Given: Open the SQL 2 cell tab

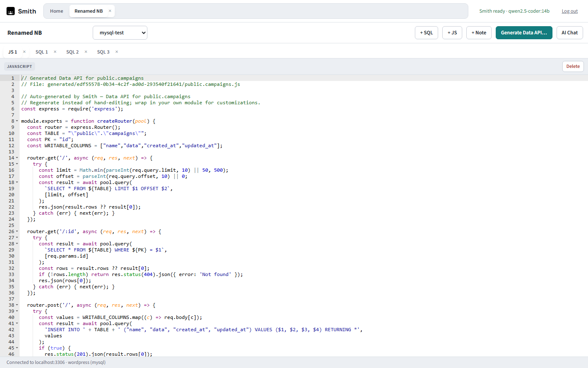Looking at the screenshot, I should click(72, 52).
